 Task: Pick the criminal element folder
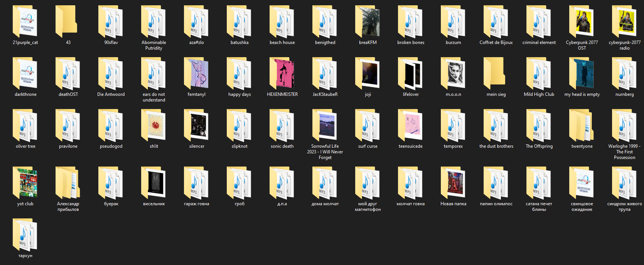pos(539,21)
